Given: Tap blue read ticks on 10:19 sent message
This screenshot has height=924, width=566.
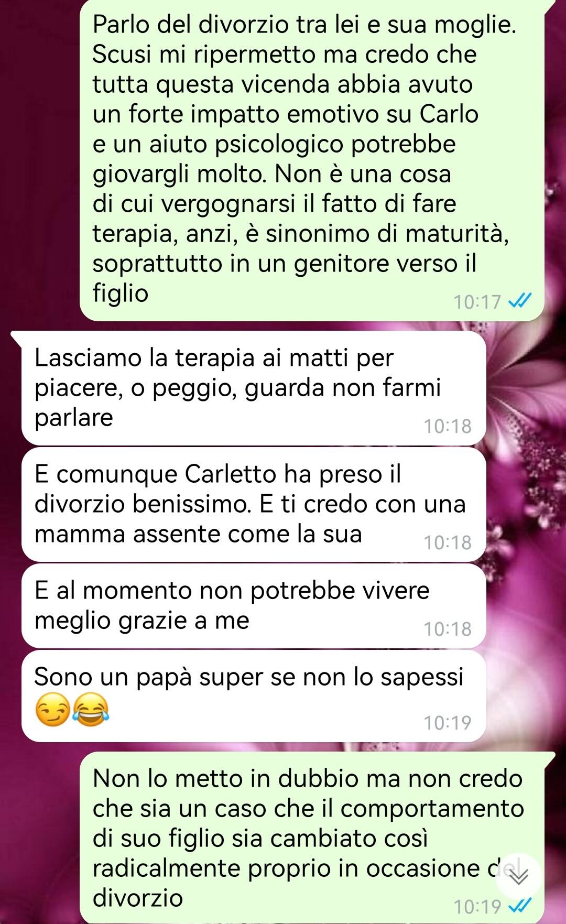Looking at the screenshot, I should coord(520,905).
